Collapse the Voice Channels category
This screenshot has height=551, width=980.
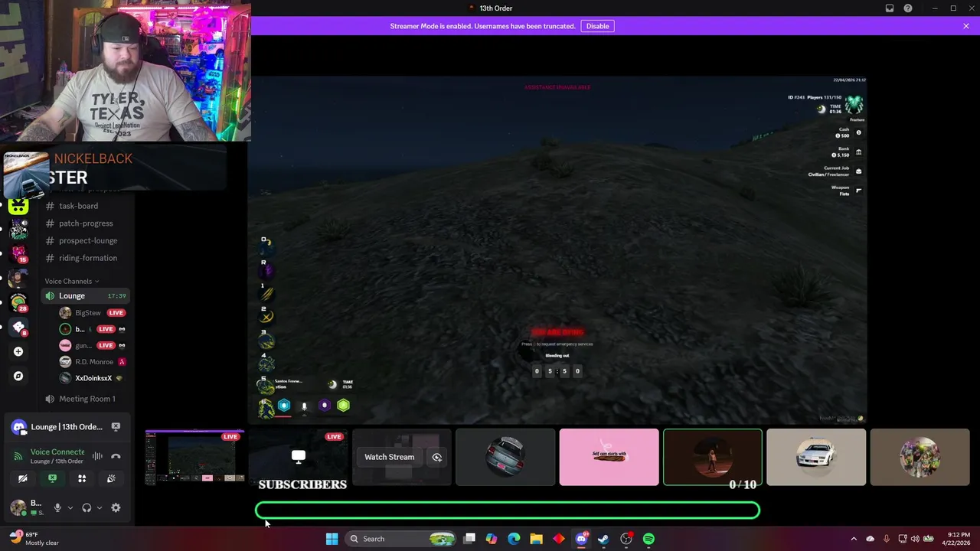[71, 281]
